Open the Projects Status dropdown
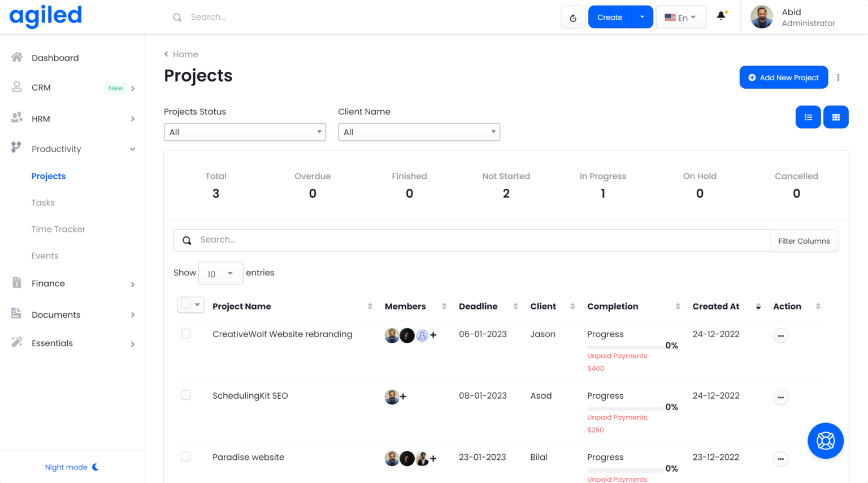 [x=245, y=132]
